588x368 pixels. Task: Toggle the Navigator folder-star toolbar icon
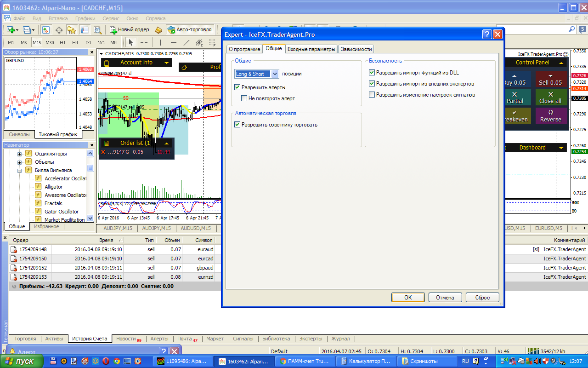point(72,30)
